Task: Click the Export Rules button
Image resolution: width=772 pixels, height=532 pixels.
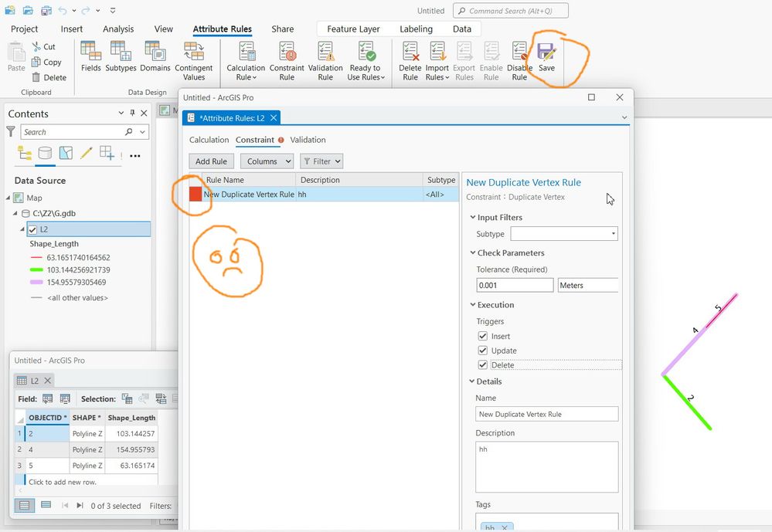Action: 464,61
